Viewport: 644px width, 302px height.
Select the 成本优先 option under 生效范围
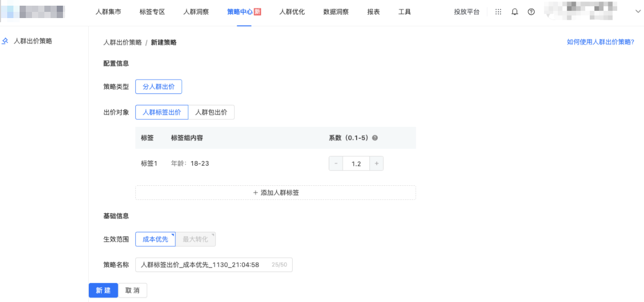155,239
